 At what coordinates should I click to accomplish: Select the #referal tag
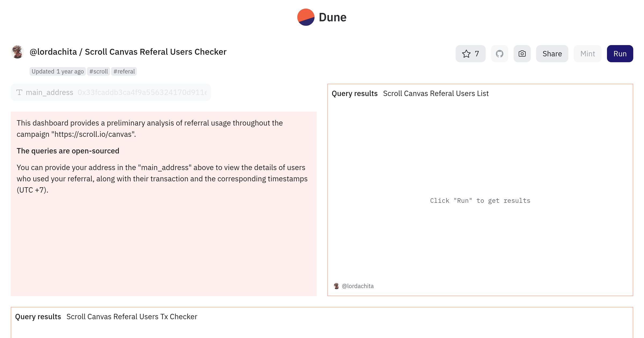[x=124, y=71]
